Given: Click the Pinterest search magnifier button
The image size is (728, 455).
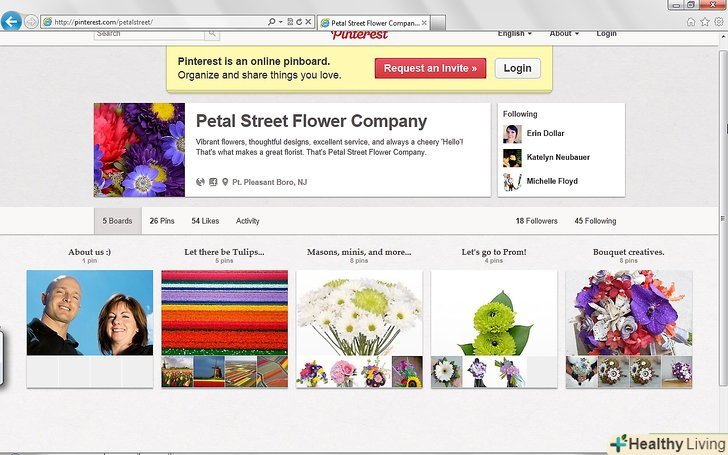Looking at the screenshot, I should [212, 34].
